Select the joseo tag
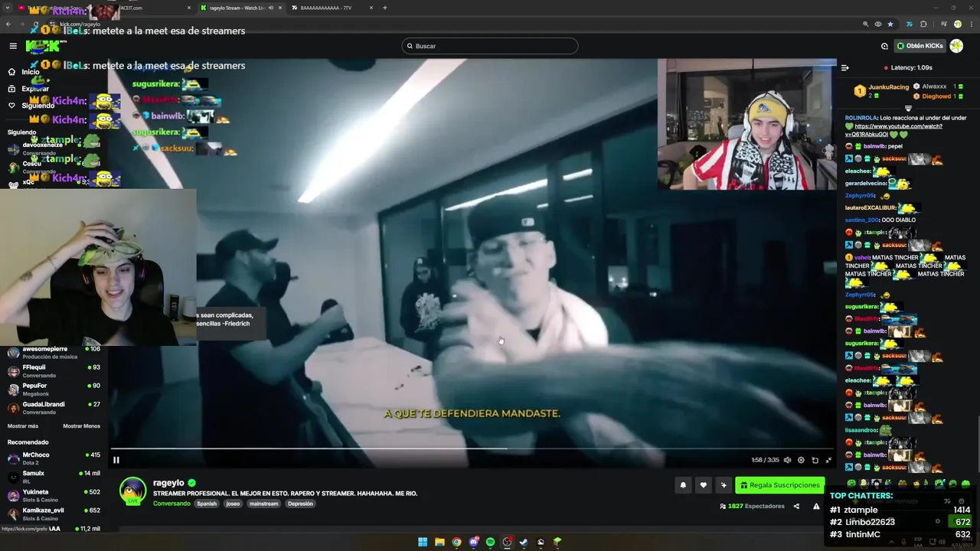Screen dimensions: 980x551 tap(233, 504)
